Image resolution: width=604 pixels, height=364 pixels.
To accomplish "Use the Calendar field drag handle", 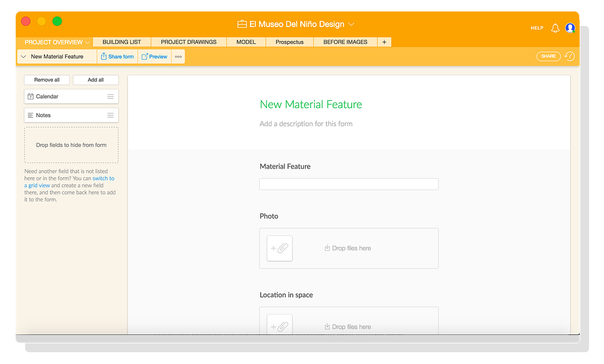I will click(x=111, y=97).
